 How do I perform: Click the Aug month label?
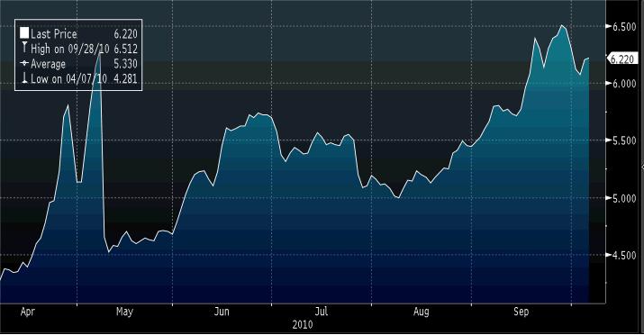coord(421,312)
